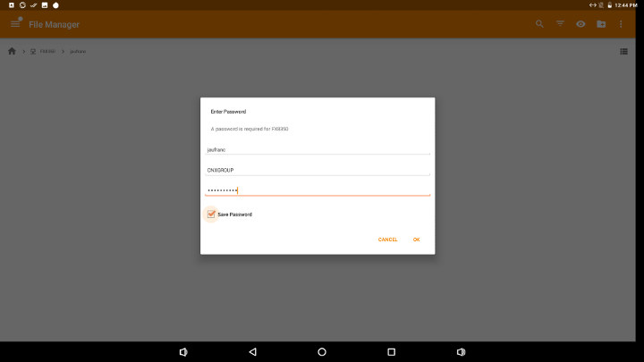Switch list view layout icon
The image size is (644, 362).
click(623, 51)
